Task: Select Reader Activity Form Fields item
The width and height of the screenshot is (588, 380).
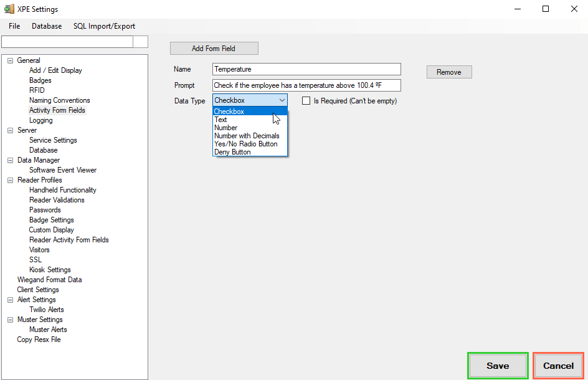Action: (x=69, y=240)
